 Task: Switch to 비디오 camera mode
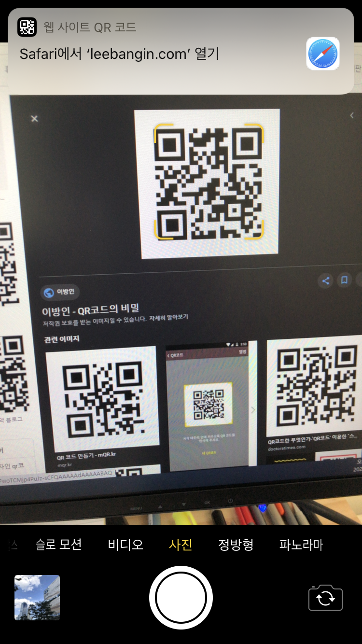(125, 545)
